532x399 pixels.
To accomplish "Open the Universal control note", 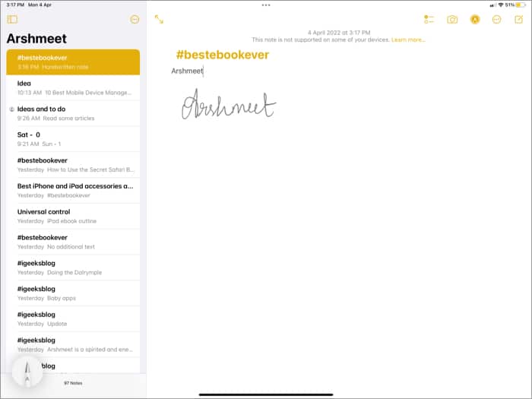I will pyautogui.click(x=73, y=216).
